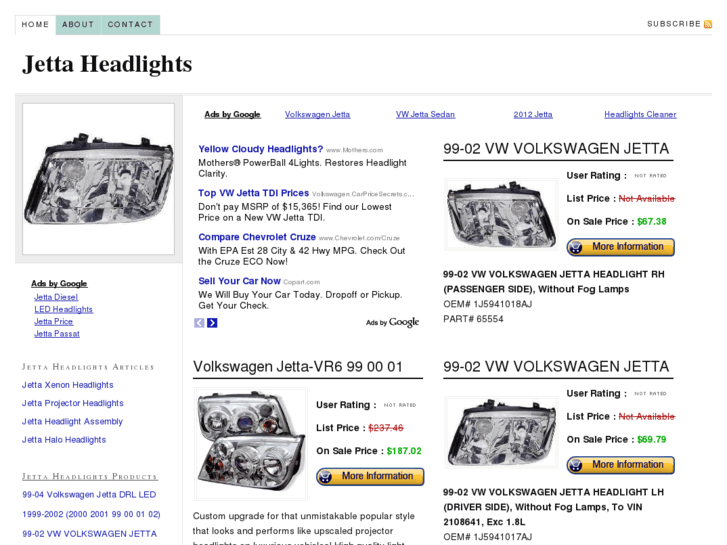Click More Information for $67.38 headlight

(x=620, y=247)
